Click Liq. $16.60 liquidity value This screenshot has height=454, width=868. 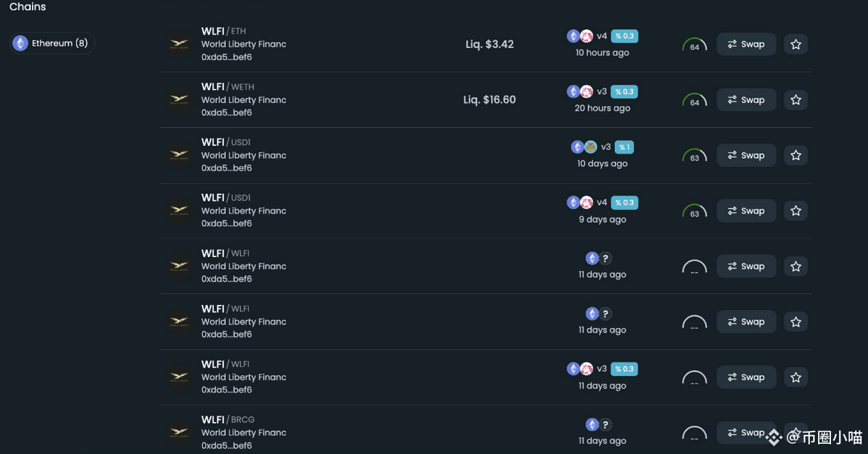tap(489, 100)
